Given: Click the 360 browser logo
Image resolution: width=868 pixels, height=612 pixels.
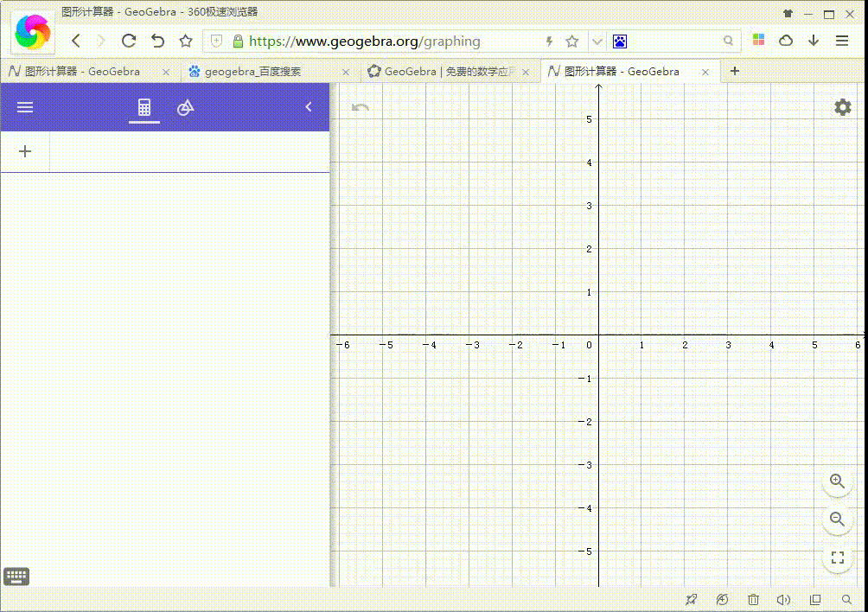Looking at the screenshot, I should [33, 33].
